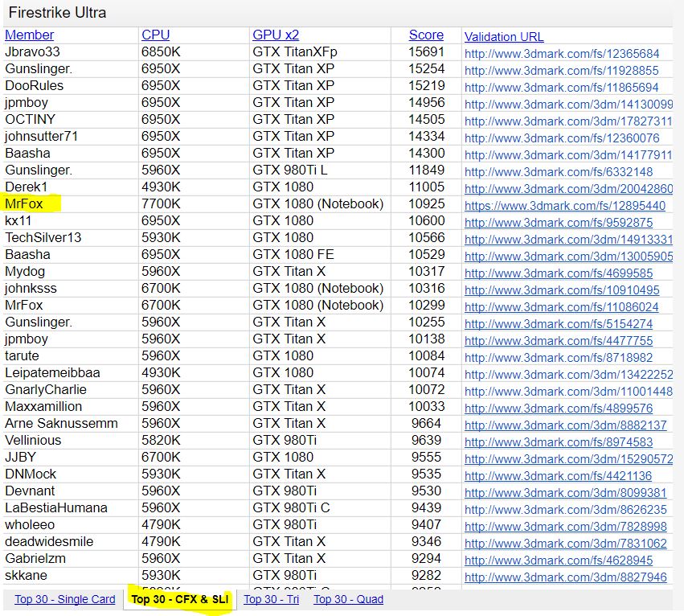The width and height of the screenshot is (684, 616).
Task: Switch to the Top 30 - Quad tab
Action: tap(349, 599)
